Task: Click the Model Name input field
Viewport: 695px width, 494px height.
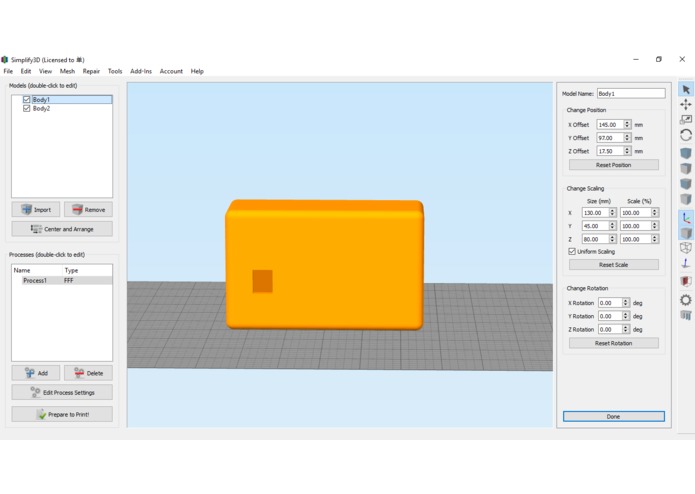Action: 631,93
